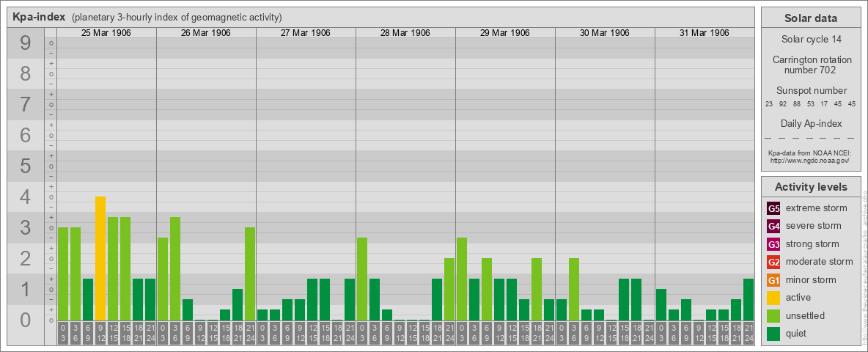Click the 12-15 bar on 27 Mar 1906
This screenshot has height=352, width=868.
point(312,299)
